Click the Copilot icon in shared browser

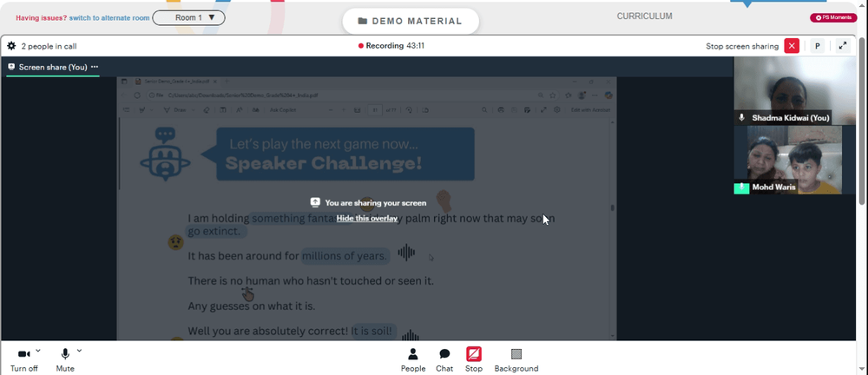click(x=608, y=95)
